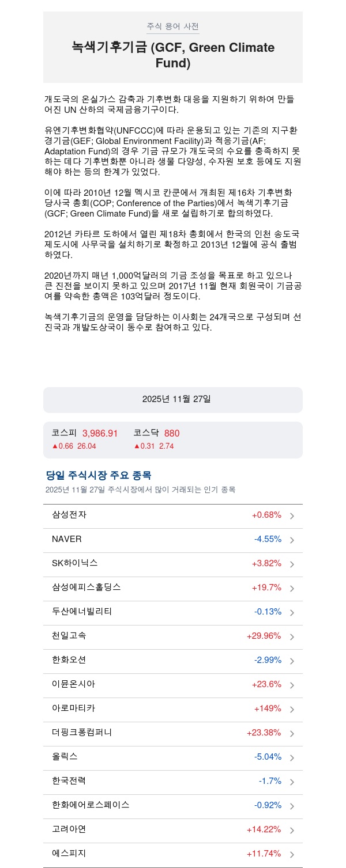Viewport: 346px width, 868px height.
Task: Click the 코스피 index value 3,986.91
Action: [100, 434]
